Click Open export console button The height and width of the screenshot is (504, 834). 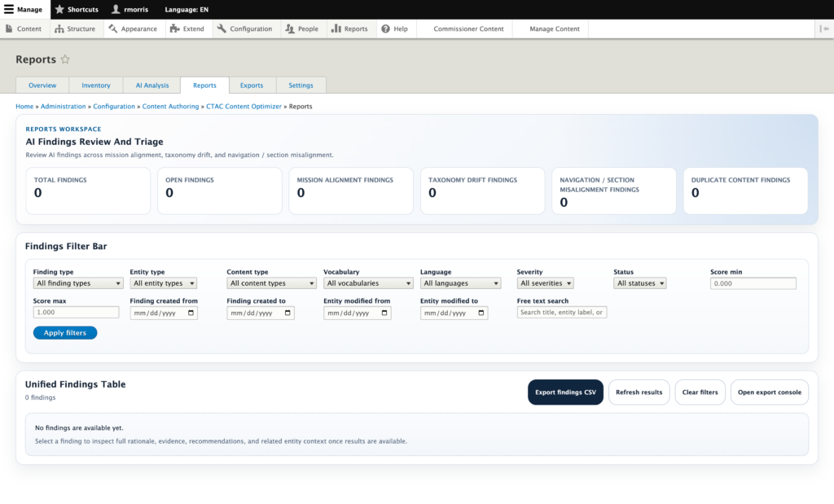coord(769,392)
